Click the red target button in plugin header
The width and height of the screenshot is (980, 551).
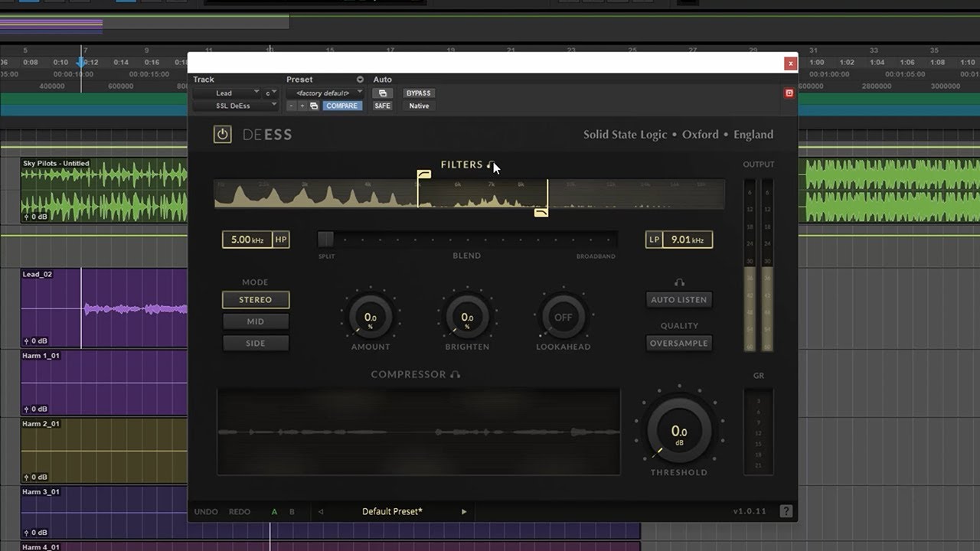tap(789, 93)
